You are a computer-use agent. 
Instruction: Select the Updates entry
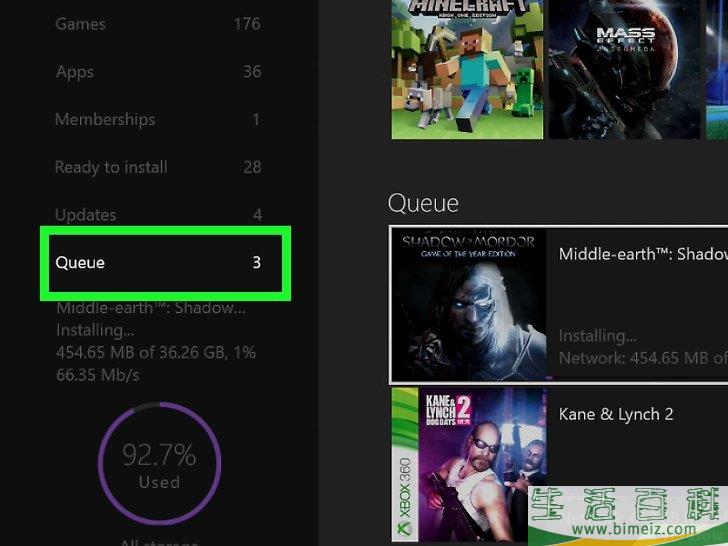[158, 214]
